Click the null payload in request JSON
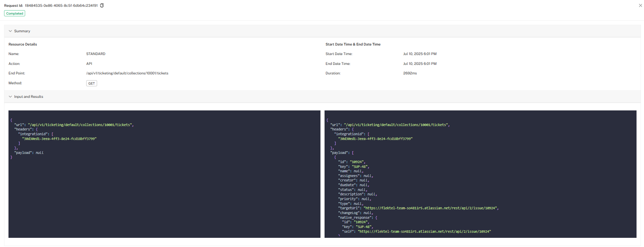This screenshot has height=247, width=644. (x=39, y=153)
